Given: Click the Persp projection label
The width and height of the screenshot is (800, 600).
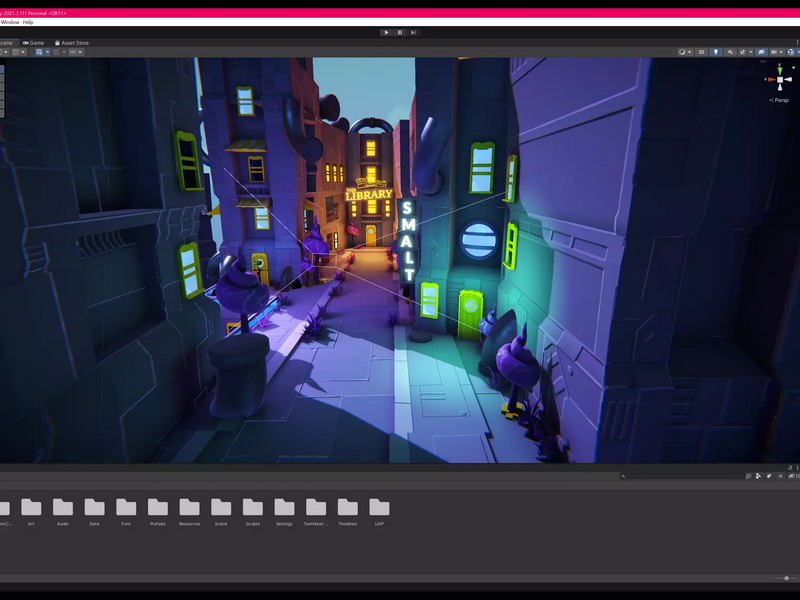Looking at the screenshot, I should point(782,100).
